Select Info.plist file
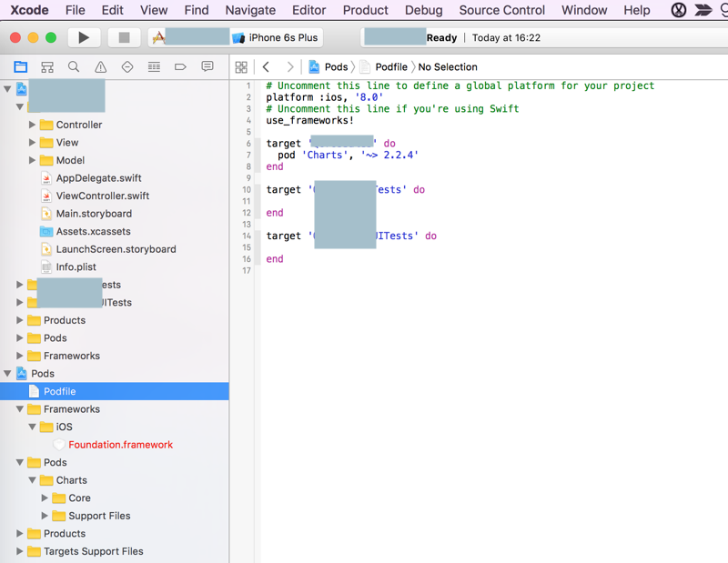This screenshot has height=563, width=728. [76, 266]
